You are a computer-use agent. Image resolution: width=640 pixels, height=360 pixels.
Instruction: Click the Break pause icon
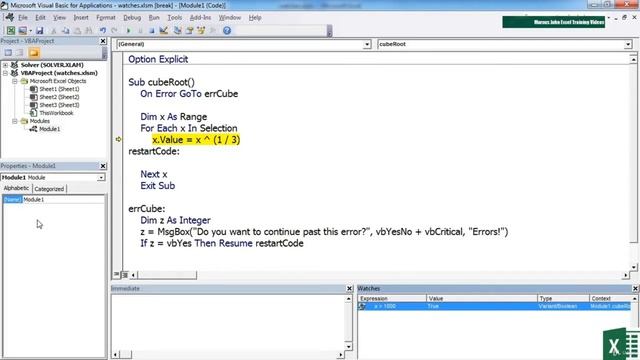(140, 31)
